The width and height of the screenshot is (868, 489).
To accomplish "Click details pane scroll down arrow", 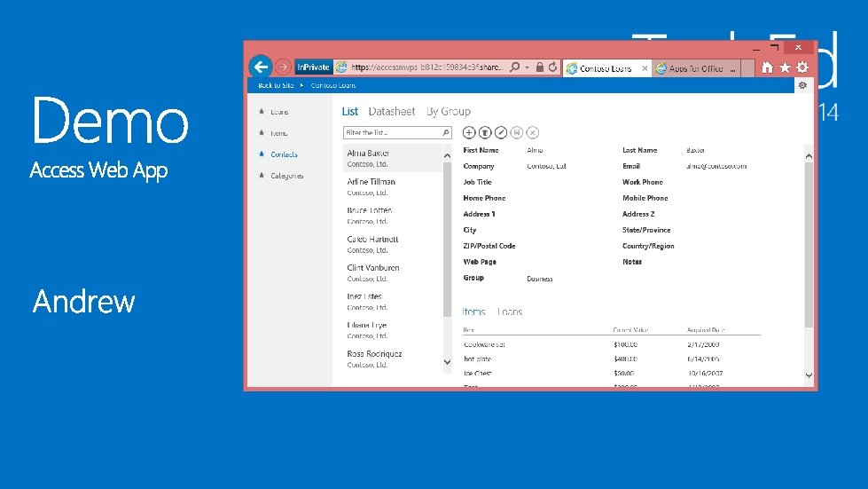I will 809,375.
